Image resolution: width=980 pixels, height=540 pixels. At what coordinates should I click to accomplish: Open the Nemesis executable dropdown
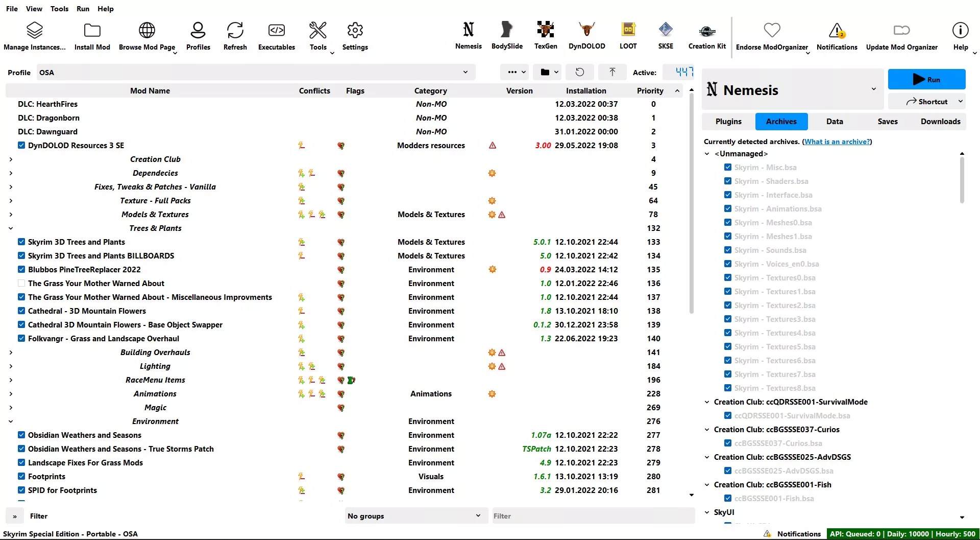[793, 89]
